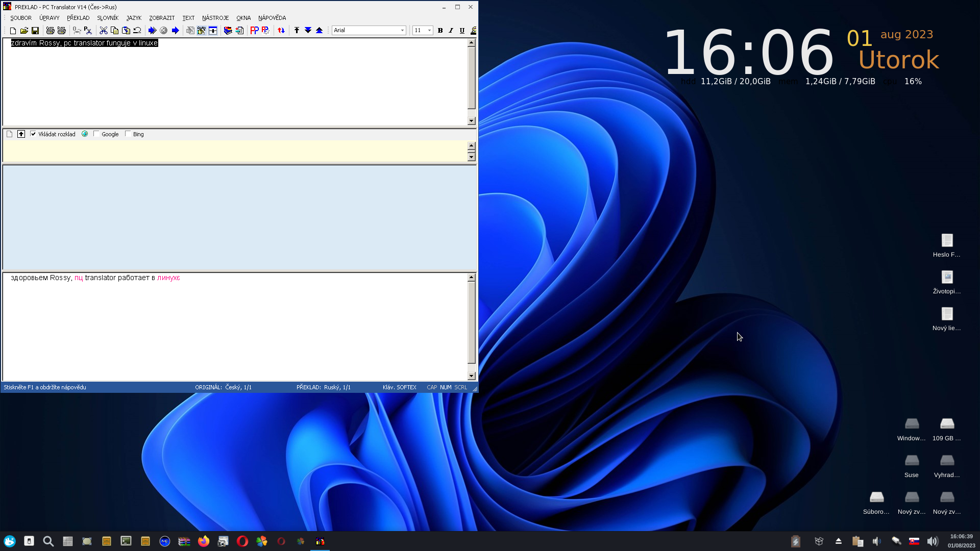Viewport: 980px width, 551px height.
Task: Uncheck the Vkládat rozklad checkbox
Action: pyautogui.click(x=33, y=134)
